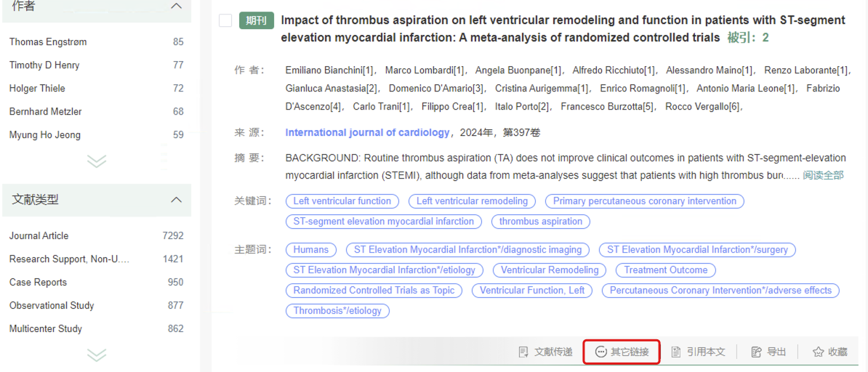Open the thrombus aspiration article title
Viewport: 868px width, 372px height.
pos(563,29)
